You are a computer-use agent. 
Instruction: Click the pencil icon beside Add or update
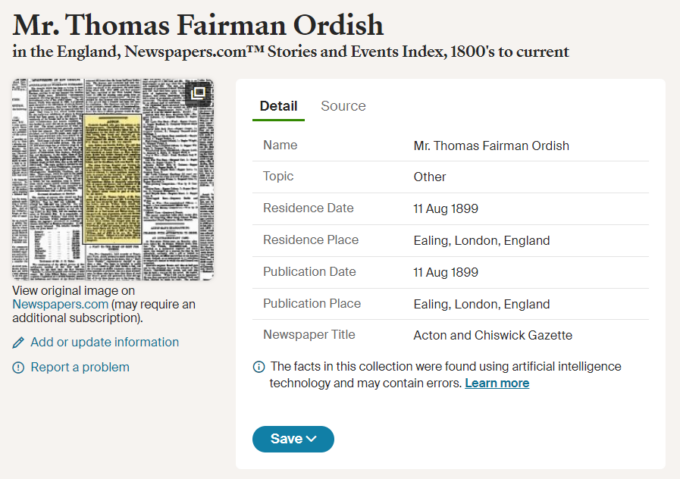click(18, 342)
